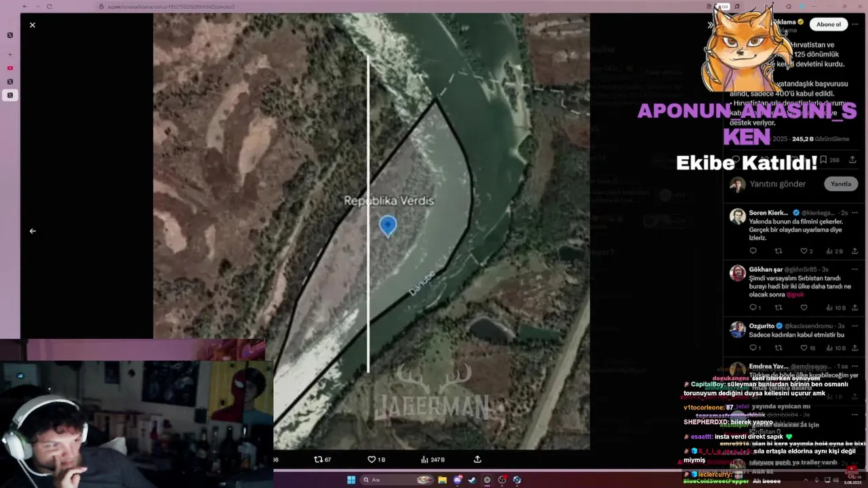The image size is (868, 488).
Task: Open Steam from the taskbar
Action: pyautogui.click(x=472, y=480)
